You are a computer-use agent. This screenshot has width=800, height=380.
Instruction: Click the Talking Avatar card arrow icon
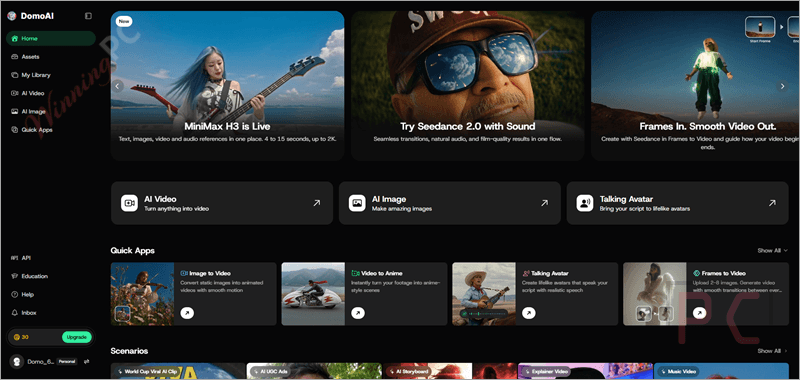pos(772,203)
